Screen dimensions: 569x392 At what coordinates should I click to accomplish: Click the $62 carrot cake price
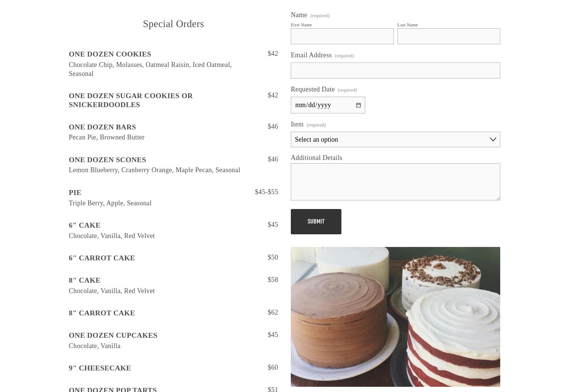tap(273, 312)
